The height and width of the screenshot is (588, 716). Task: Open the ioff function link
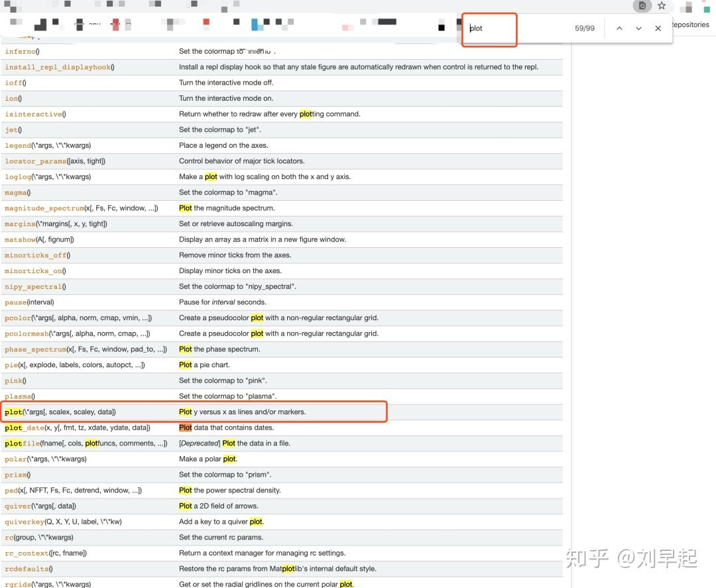coord(13,83)
